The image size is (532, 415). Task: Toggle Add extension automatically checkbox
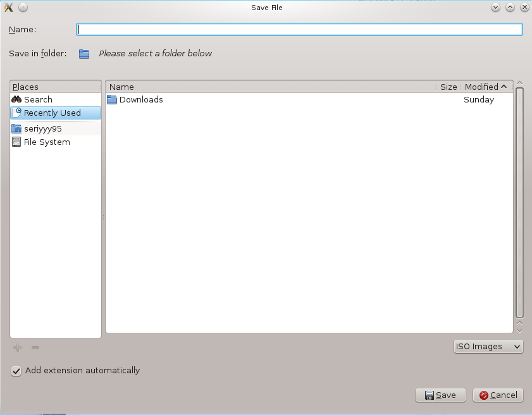tap(16, 371)
